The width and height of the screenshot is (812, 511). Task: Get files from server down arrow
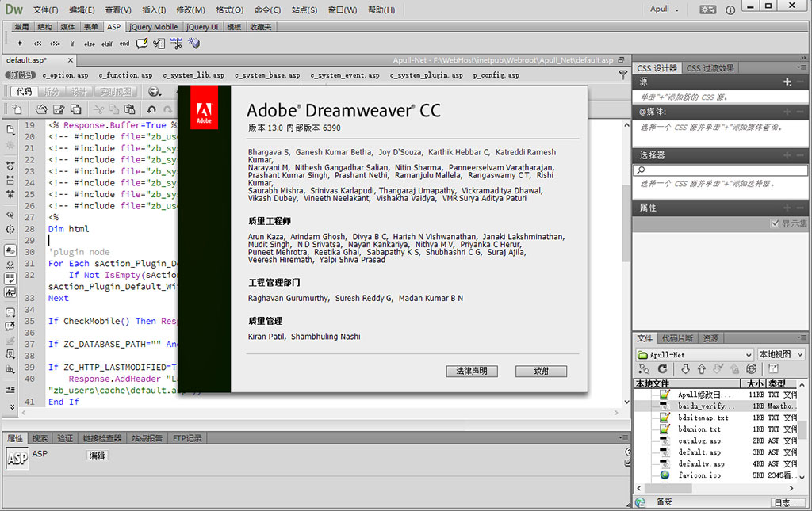(685, 368)
